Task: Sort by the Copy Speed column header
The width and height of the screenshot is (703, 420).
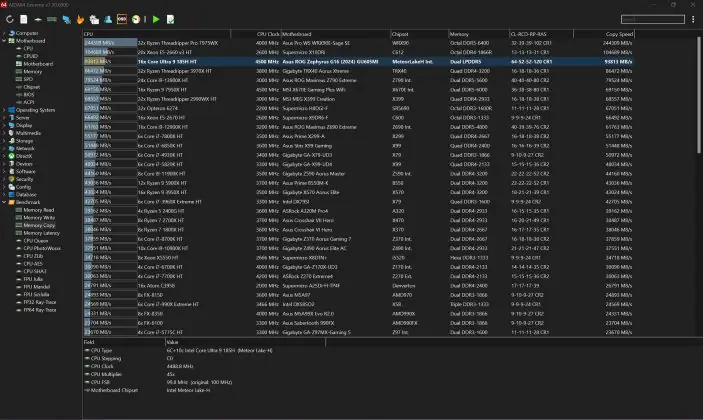Action: point(604,34)
